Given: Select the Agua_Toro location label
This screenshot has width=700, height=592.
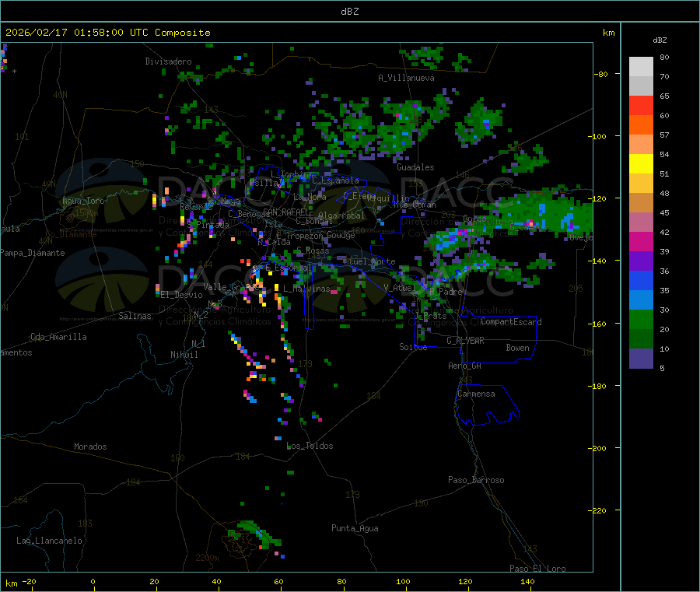Looking at the screenshot, I should [83, 201].
